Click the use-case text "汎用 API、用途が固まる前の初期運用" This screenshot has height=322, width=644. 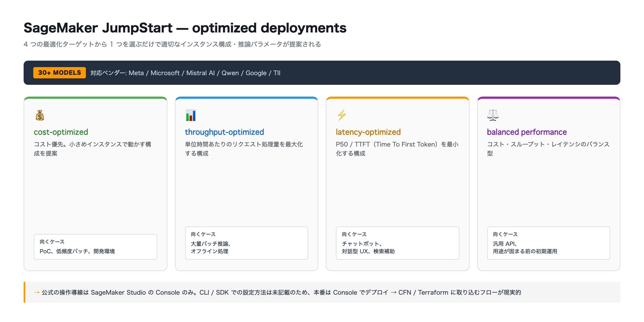tap(525, 247)
